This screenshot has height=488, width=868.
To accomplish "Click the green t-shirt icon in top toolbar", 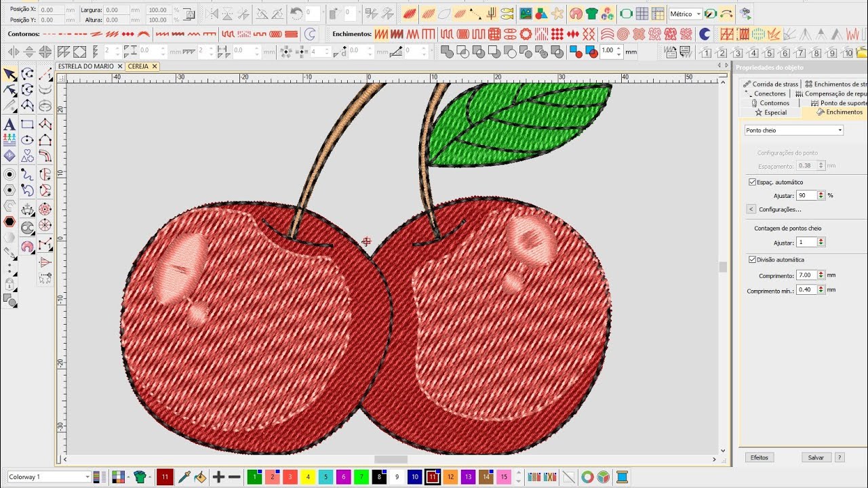I will [591, 14].
